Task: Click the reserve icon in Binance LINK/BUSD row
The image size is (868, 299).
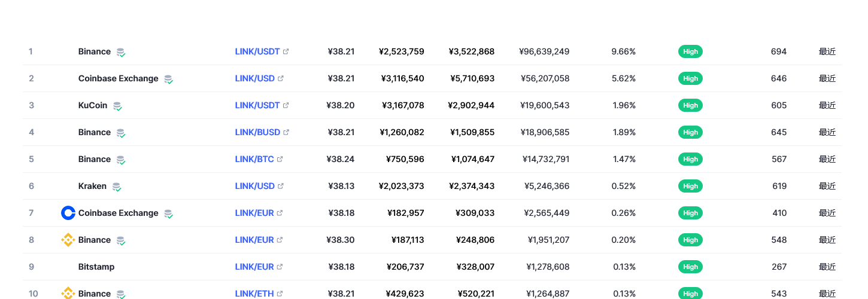Action: point(121,133)
